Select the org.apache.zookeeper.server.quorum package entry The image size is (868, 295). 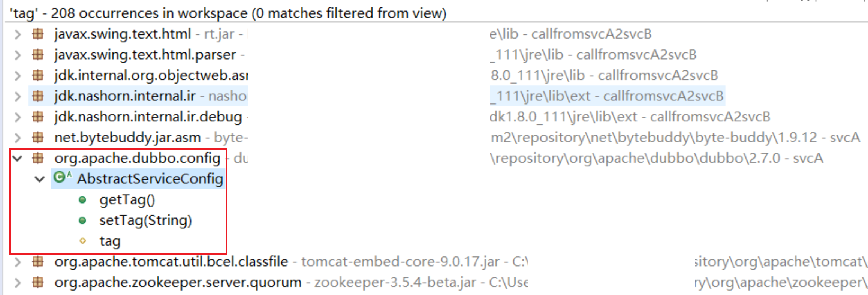click(x=178, y=282)
